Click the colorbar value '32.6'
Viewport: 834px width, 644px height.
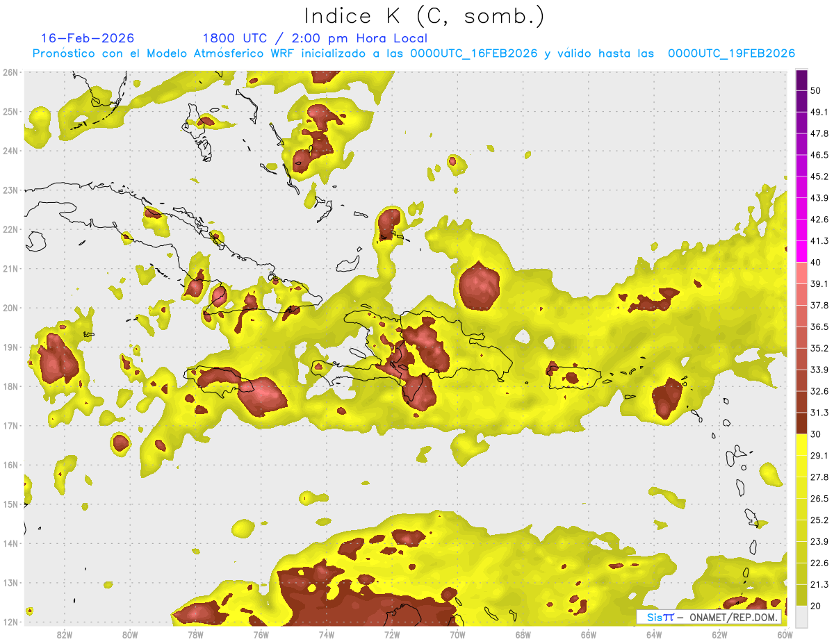click(819, 391)
